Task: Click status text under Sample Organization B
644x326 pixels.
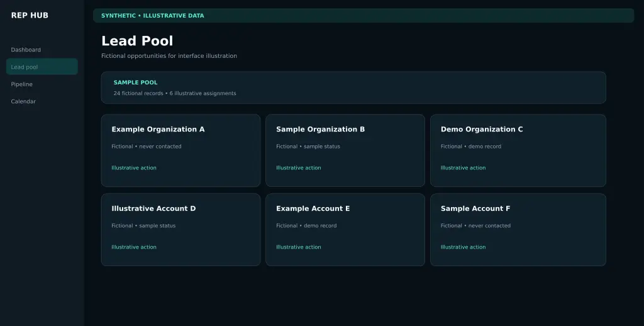Action: click(308, 147)
